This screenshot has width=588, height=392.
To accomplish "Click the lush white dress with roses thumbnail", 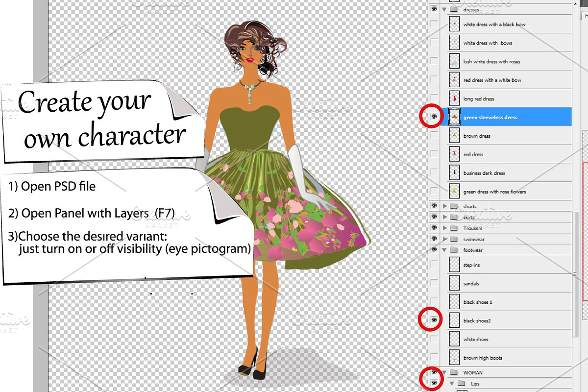I will (455, 61).
